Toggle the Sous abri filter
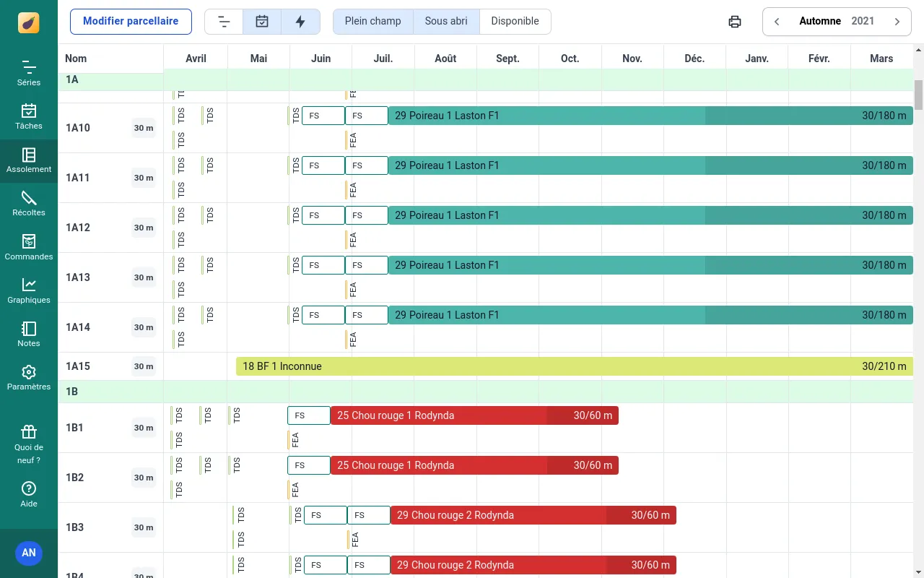Screen dimensions: 924x578 click(446, 22)
